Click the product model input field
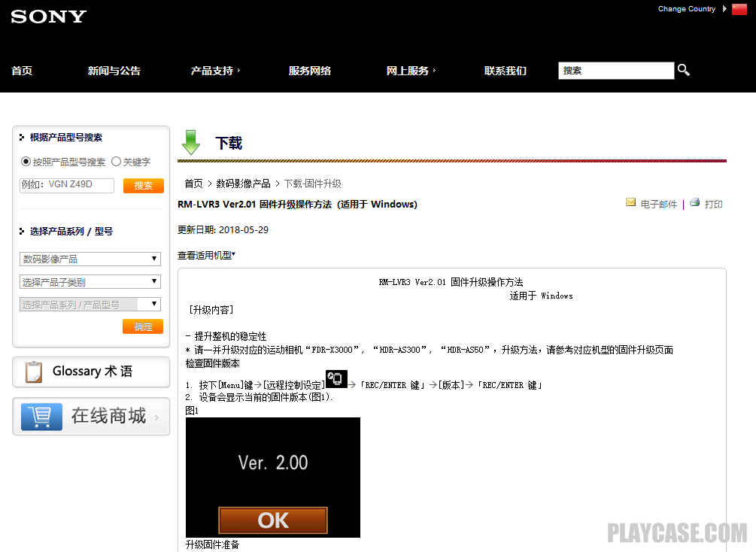The width and height of the screenshot is (756, 552). [x=67, y=185]
